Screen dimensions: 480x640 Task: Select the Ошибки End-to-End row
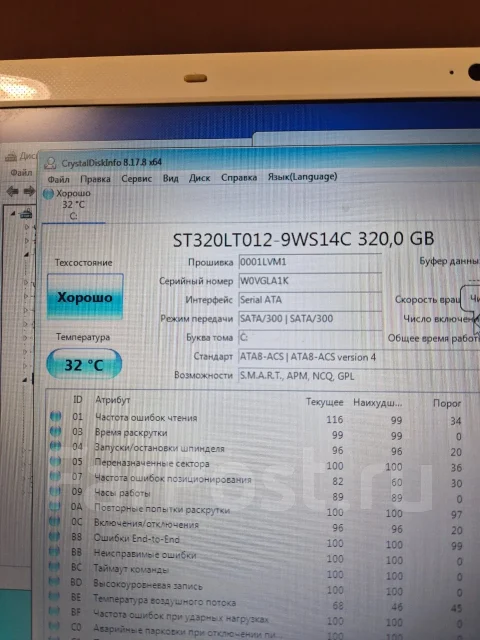(264, 542)
